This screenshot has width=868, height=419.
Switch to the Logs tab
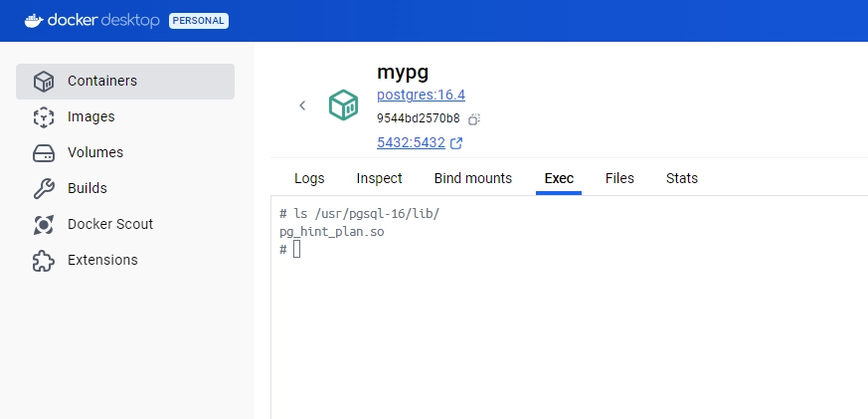(309, 178)
